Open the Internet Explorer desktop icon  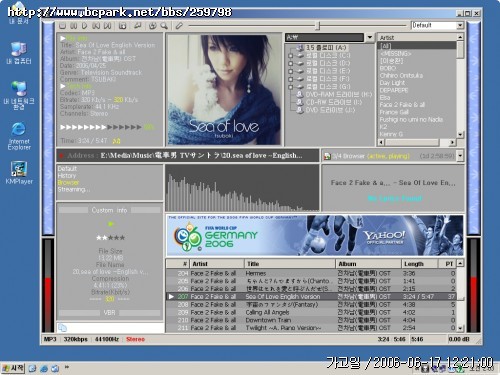tap(19, 136)
